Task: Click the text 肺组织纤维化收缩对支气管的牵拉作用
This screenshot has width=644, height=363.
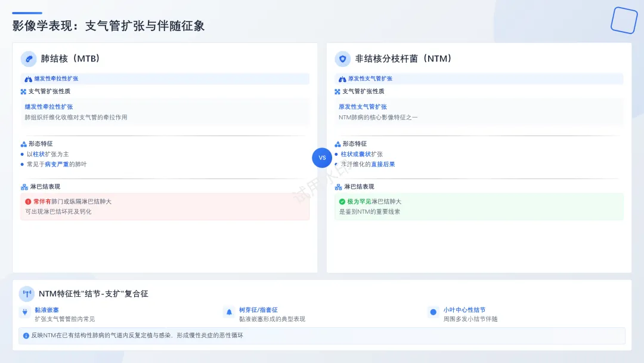Action: coord(76,118)
